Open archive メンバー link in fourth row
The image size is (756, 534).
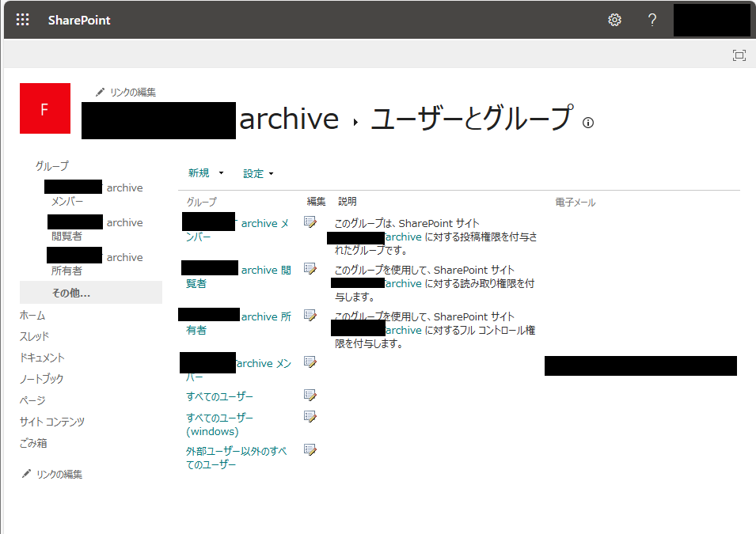tap(236, 369)
